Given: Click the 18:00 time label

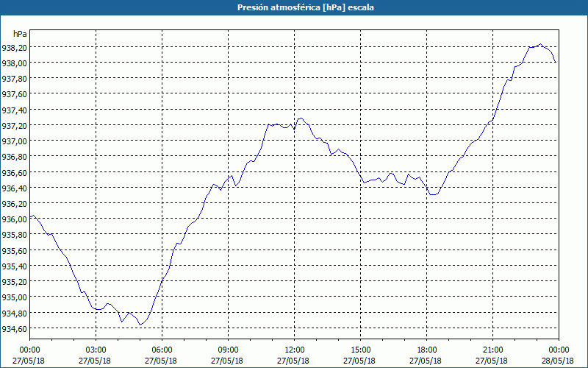Looking at the screenshot, I should click(426, 350).
